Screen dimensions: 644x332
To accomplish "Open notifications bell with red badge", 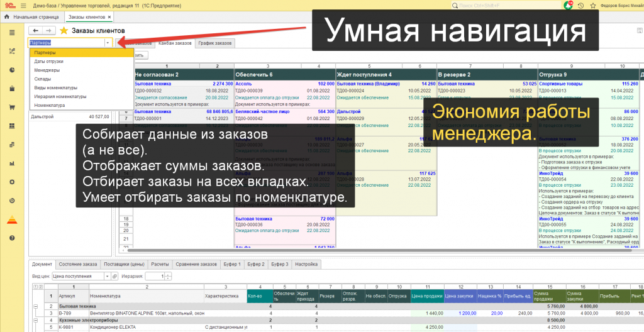I will pyautogui.click(x=569, y=6).
